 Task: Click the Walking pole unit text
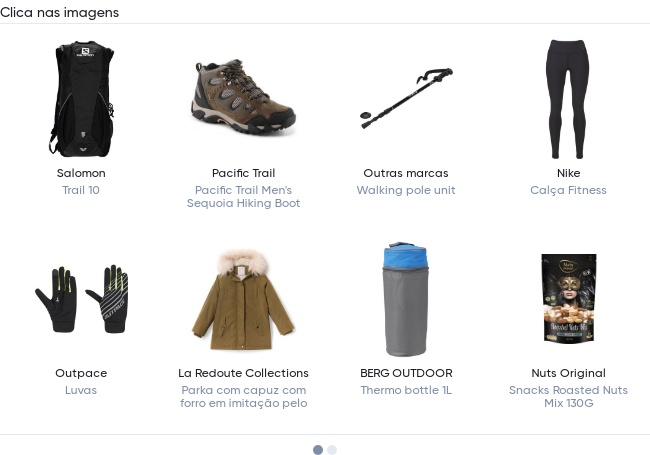pos(406,190)
